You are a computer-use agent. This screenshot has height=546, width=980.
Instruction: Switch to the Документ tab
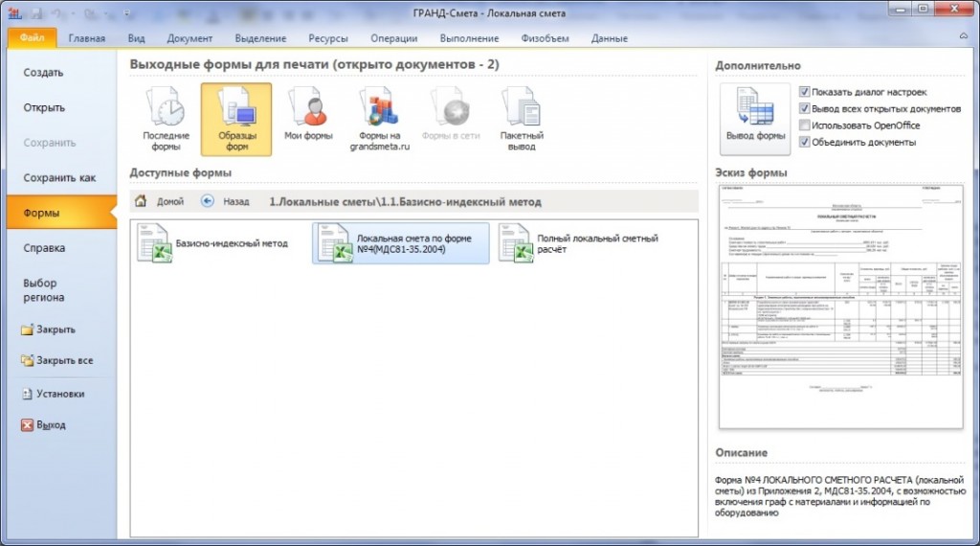(x=189, y=38)
